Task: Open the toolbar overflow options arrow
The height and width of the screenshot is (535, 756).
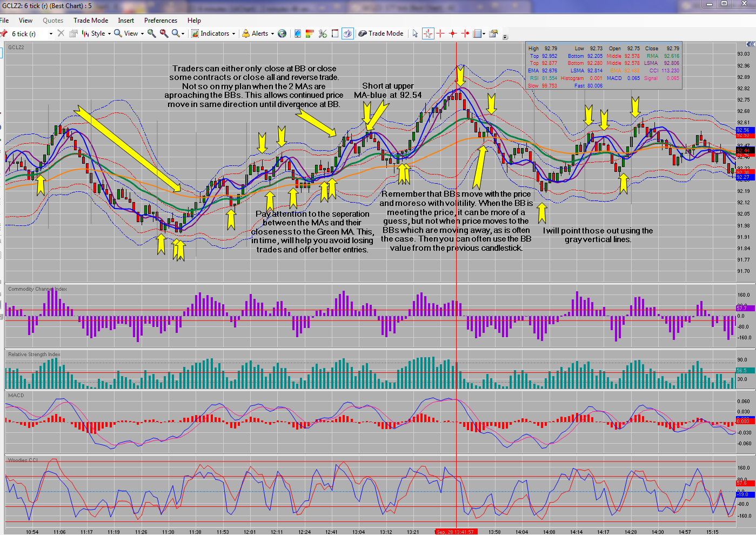Action: coord(505,37)
